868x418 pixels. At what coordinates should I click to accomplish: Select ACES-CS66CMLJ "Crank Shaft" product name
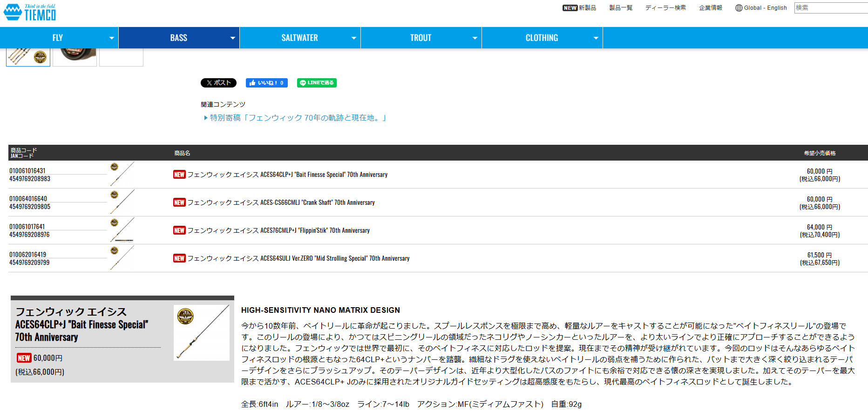(x=281, y=202)
